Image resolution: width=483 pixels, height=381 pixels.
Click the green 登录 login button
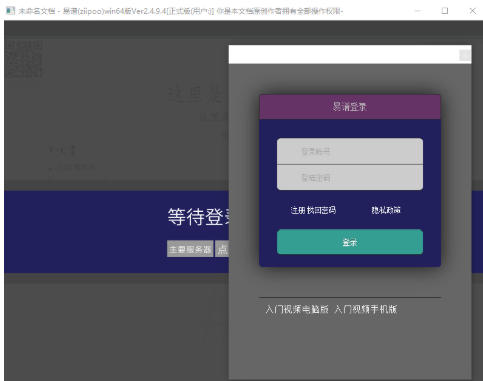(x=350, y=242)
